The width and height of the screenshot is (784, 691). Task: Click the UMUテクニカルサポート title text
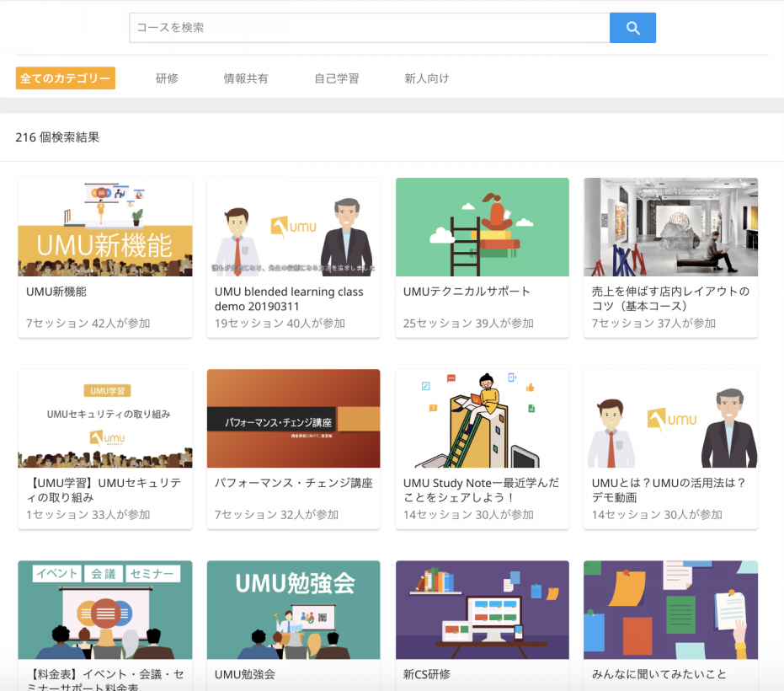click(467, 292)
